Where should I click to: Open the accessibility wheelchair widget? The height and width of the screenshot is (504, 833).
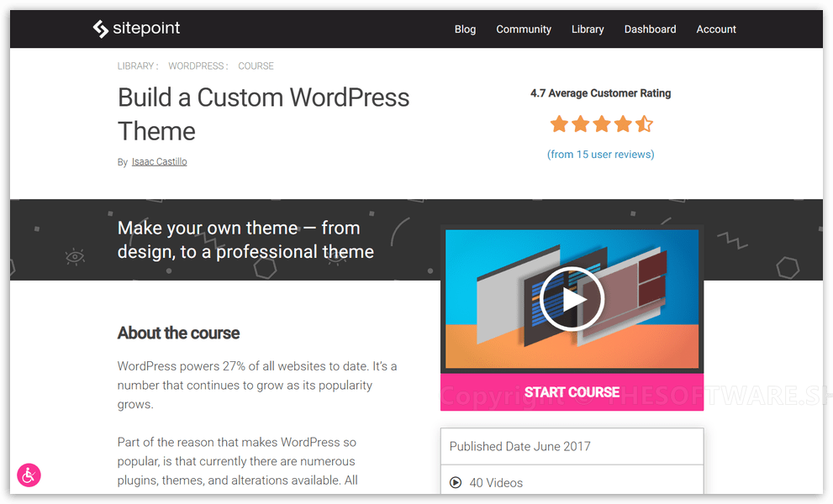(x=29, y=475)
